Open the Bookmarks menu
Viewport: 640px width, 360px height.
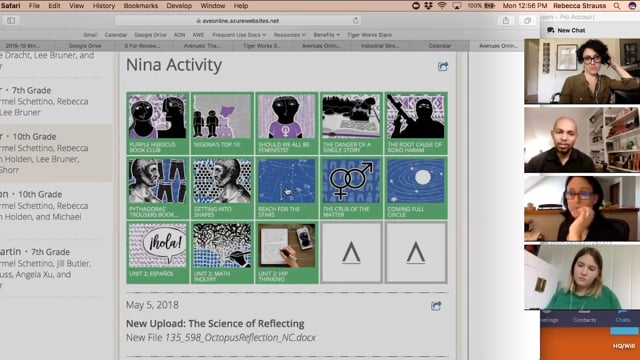click(140, 6)
